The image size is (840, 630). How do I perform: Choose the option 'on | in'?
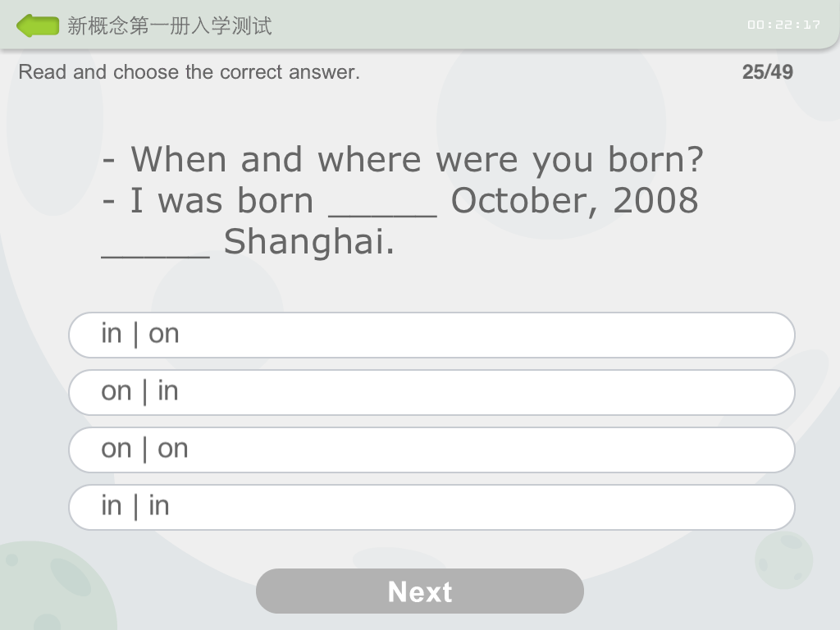(431, 392)
